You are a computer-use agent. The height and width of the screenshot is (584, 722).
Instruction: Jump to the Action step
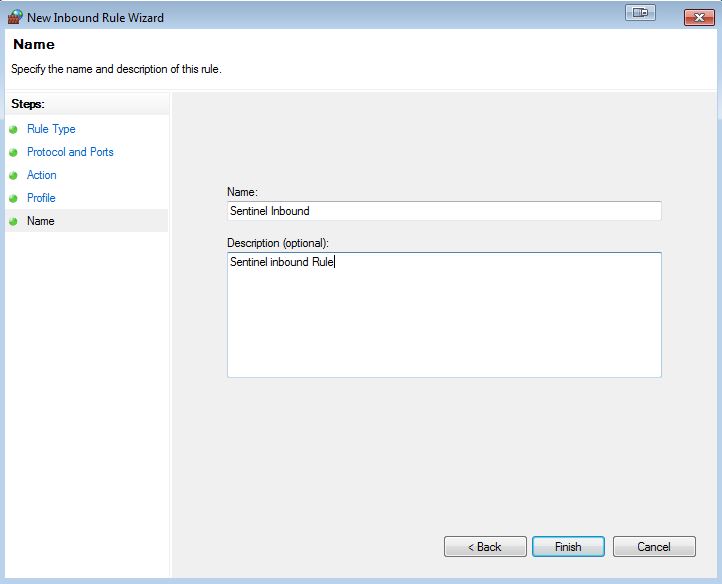coord(41,175)
